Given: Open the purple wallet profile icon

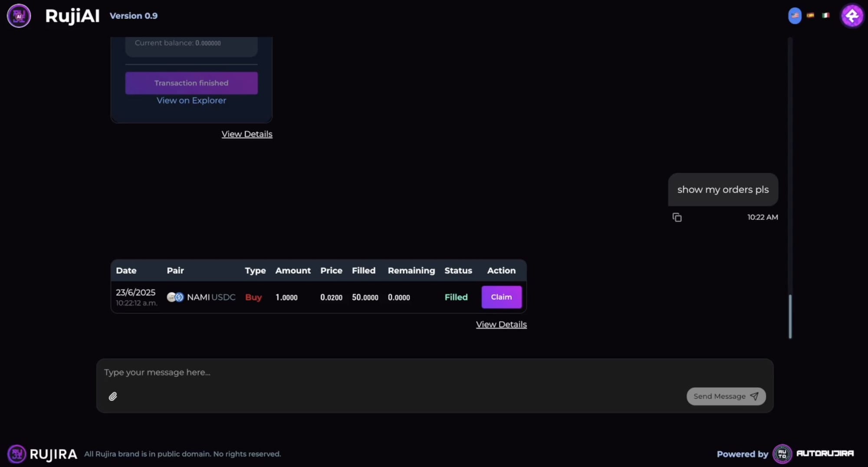Looking at the screenshot, I should click(852, 16).
